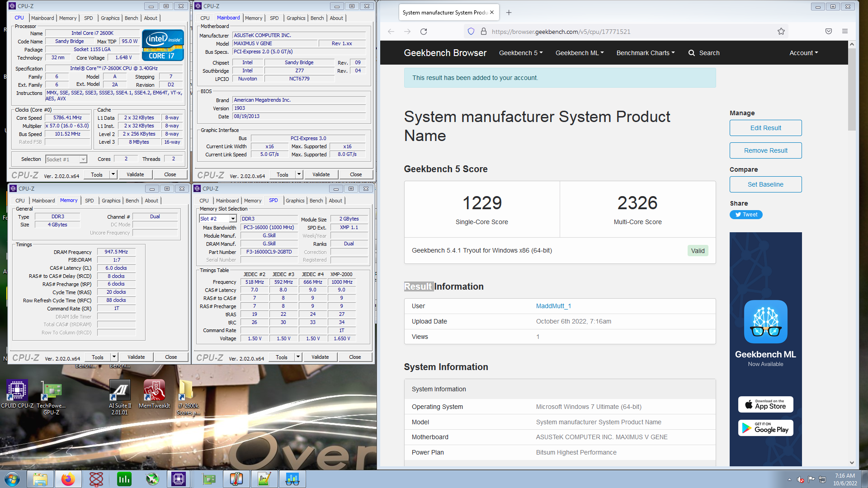Open MaddMutt_1 user profile link

[x=553, y=306]
